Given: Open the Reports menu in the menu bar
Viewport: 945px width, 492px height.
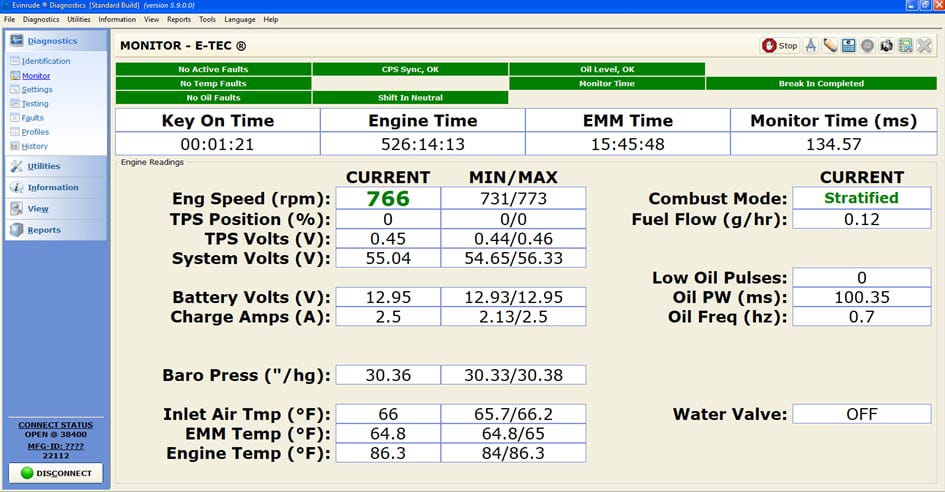Looking at the screenshot, I should tap(179, 19).
